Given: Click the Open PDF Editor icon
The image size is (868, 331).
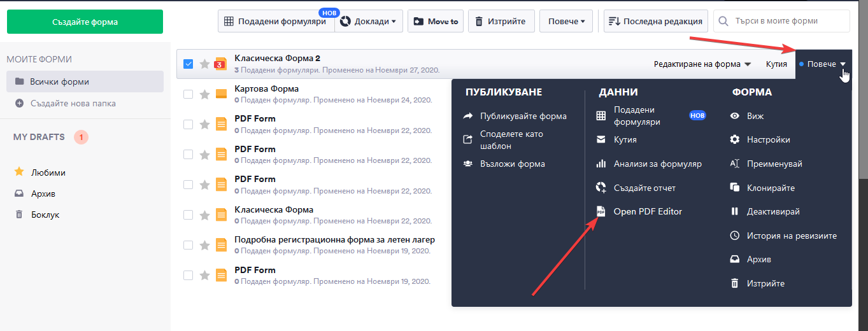Looking at the screenshot, I should click(601, 211).
